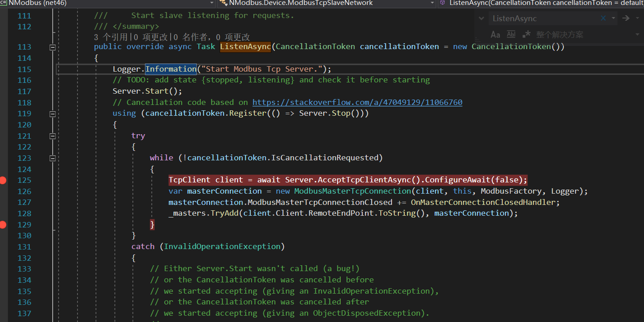This screenshot has height=322, width=644.
Task: Click the ListenAsync search input field
Action: pyautogui.click(x=545, y=18)
